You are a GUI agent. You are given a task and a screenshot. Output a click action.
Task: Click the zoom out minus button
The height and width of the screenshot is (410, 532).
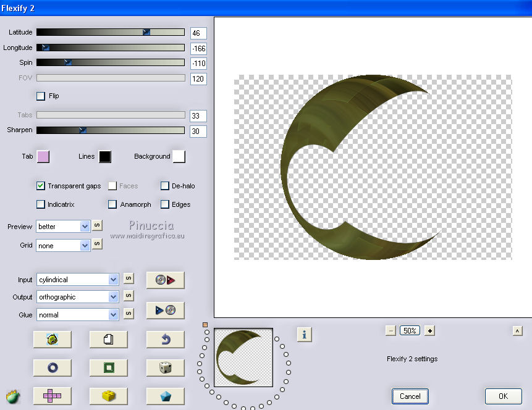coord(391,330)
